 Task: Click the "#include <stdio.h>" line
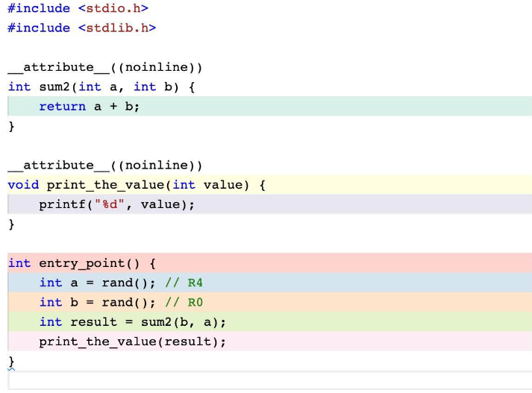click(x=78, y=8)
